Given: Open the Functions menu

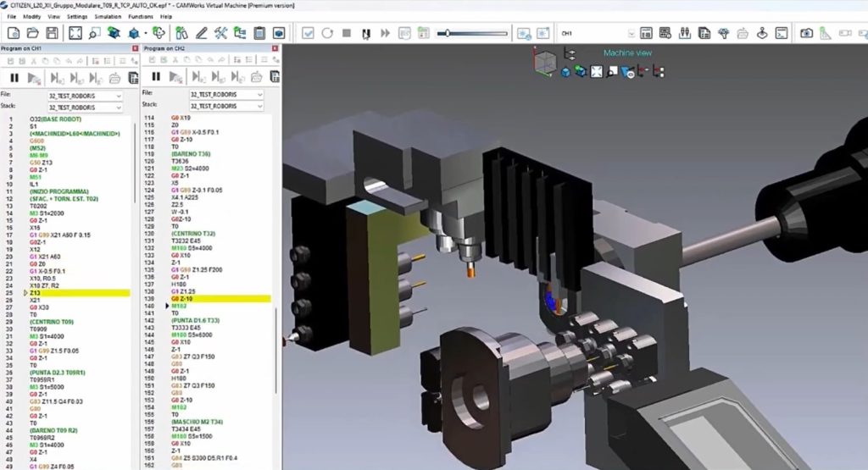Looking at the screenshot, I should (x=141, y=16).
